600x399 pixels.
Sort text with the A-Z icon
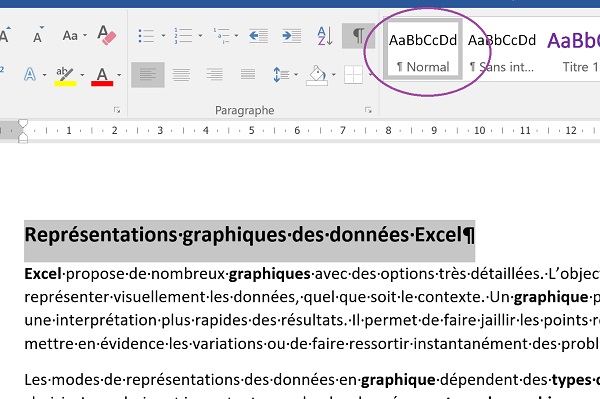[x=325, y=36]
